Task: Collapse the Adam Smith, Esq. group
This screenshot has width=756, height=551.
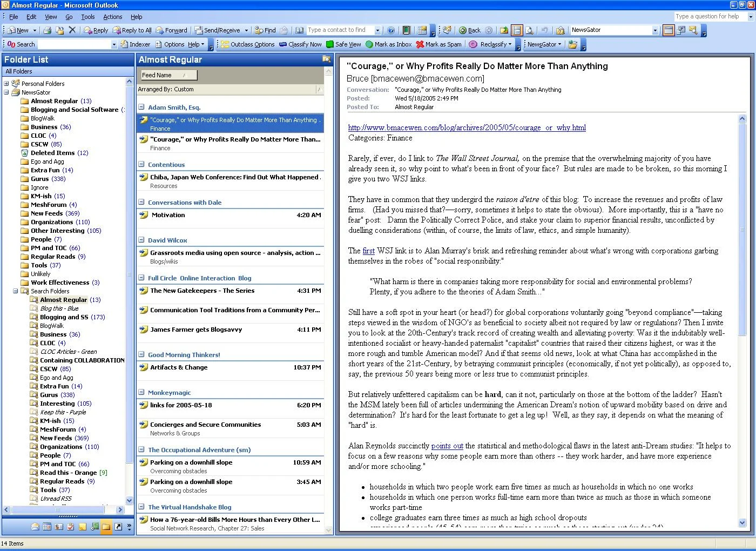Action: coord(141,107)
